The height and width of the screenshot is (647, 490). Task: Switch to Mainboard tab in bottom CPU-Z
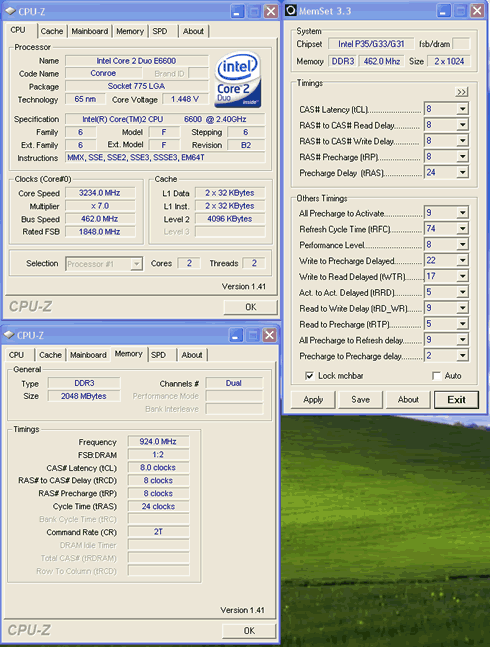click(x=88, y=355)
